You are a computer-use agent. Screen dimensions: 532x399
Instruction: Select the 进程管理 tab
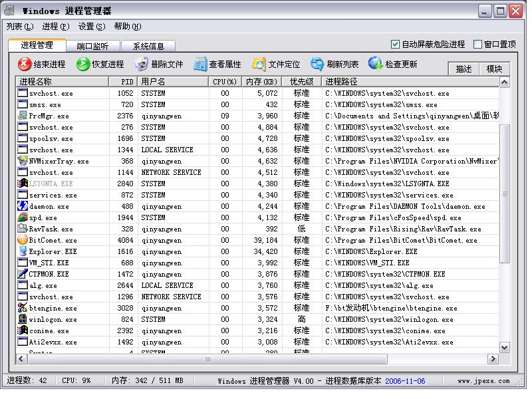[x=37, y=45]
